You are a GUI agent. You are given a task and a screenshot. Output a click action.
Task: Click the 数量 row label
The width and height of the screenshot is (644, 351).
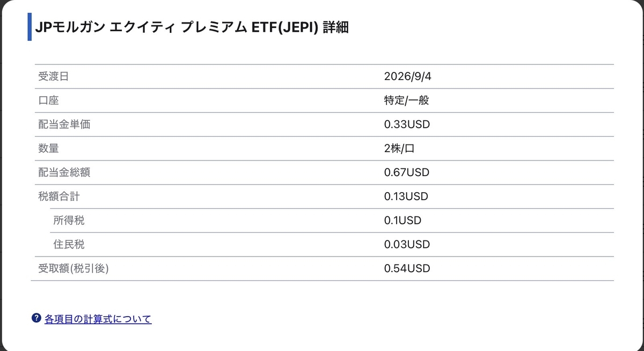[x=48, y=149]
